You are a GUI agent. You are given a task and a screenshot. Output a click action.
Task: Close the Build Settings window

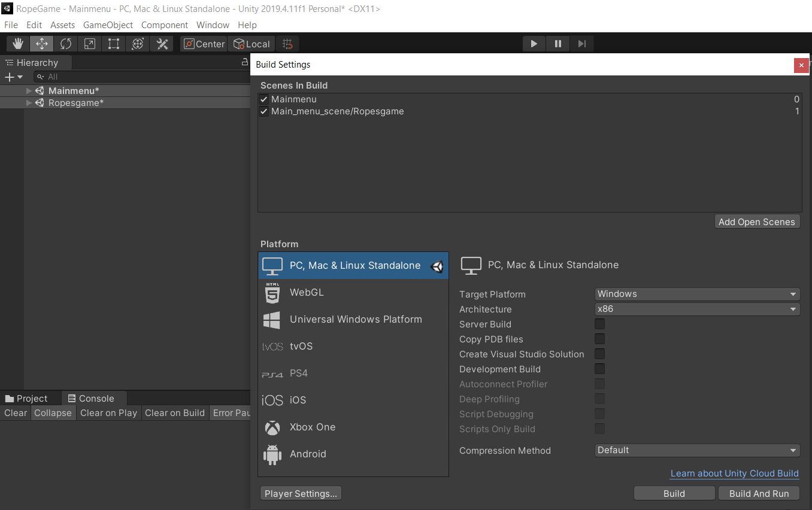801,65
